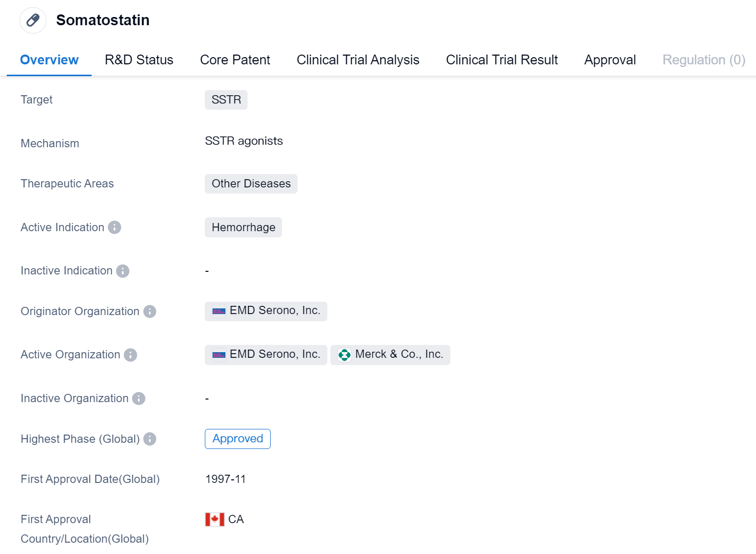Click info icon beside Inactive Organization

pos(138,399)
